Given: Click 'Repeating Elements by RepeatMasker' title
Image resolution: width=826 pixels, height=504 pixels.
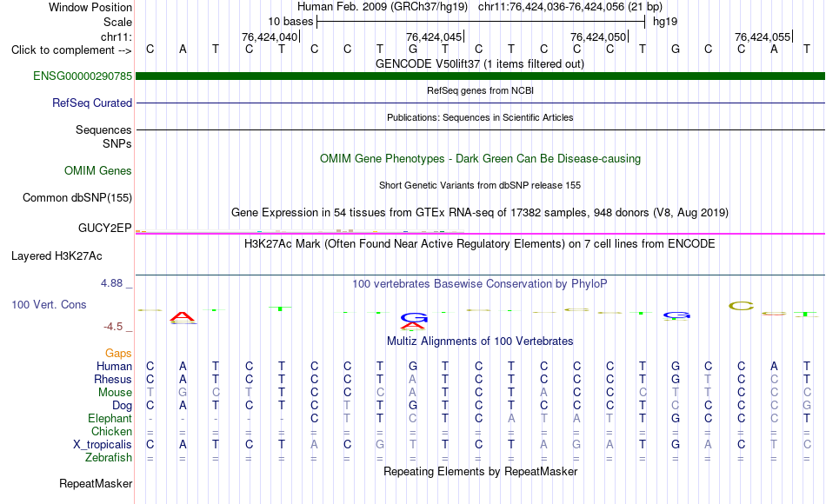Looking at the screenshot, I should (x=480, y=471).
